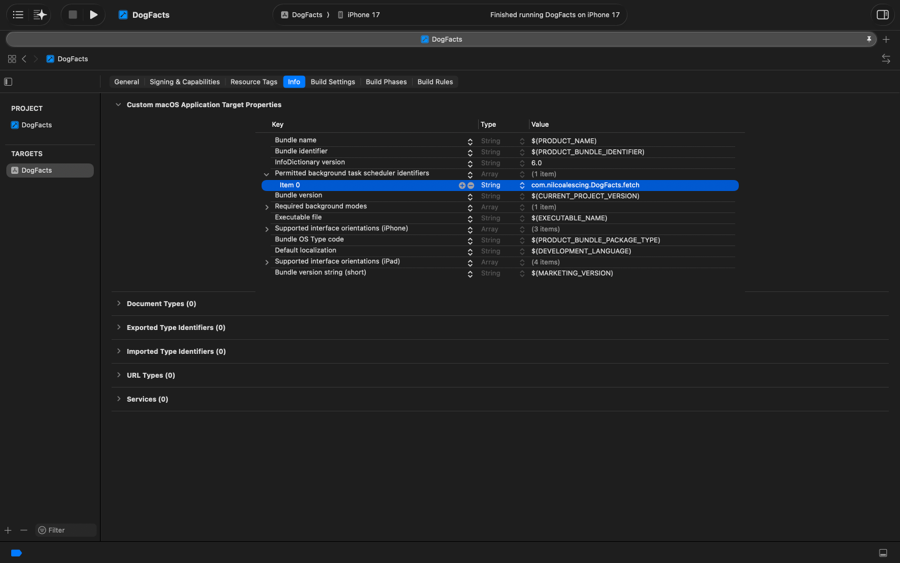Select the 6.0 version value
Viewport: 900px width, 563px height.
(536, 163)
